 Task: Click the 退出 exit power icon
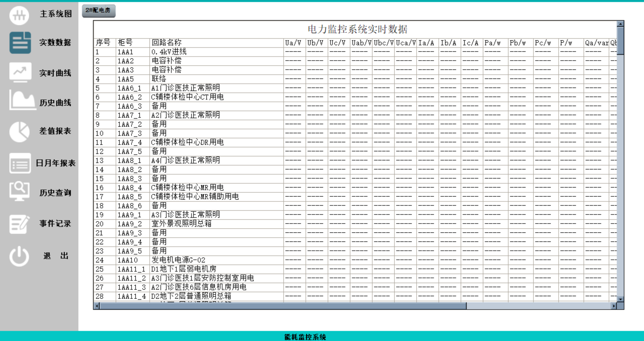pyautogui.click(x=19, y=255)
